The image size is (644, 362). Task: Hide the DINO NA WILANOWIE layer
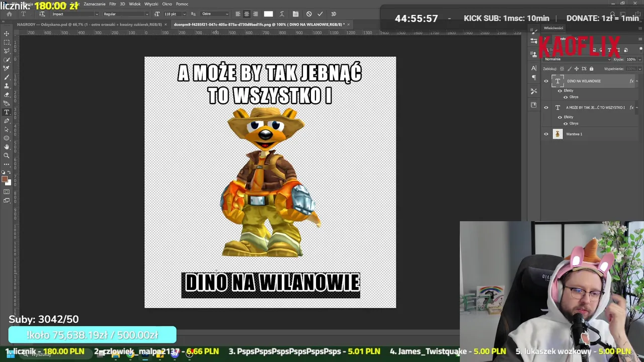pyautogui.click(x=546, y=81)
